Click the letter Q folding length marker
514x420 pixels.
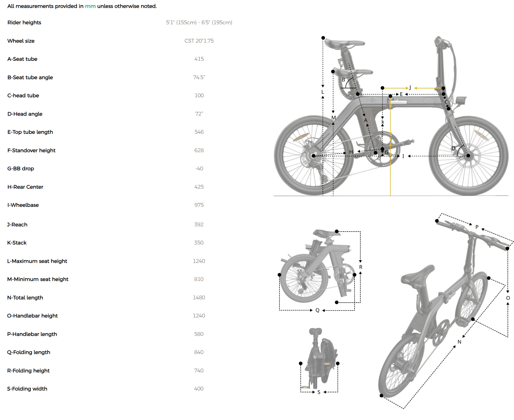pyautogui.click(x=317, y=310)
